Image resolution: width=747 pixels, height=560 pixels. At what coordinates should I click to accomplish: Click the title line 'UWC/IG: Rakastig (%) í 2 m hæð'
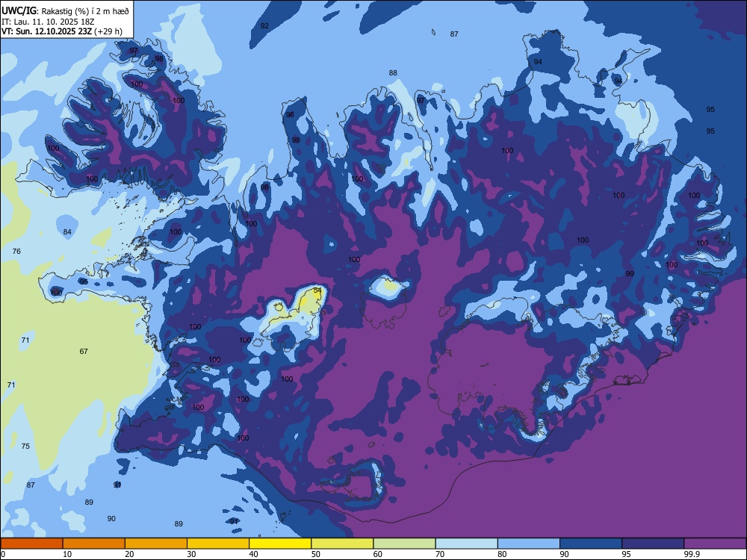(65, 10)
